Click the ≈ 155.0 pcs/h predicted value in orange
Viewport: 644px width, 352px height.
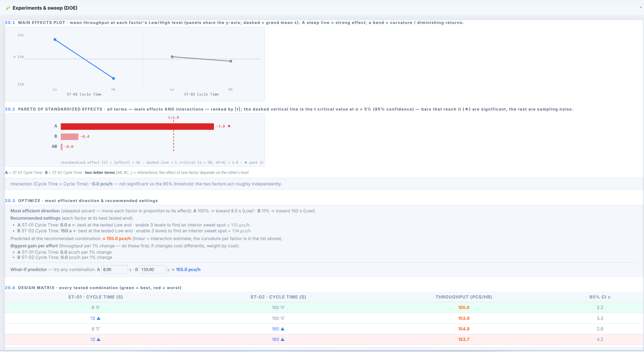(x=117, y=238)
